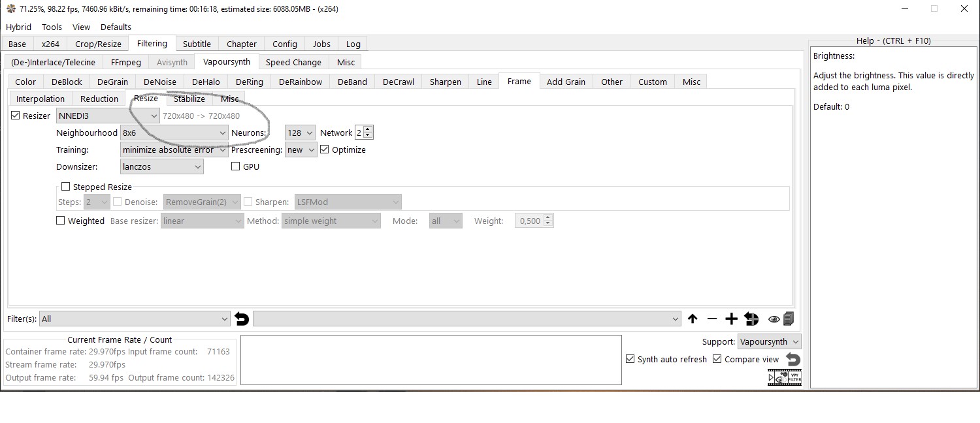Click the black revert-with-plus icon near the eye
980x423 pixels.
tap(751, 319)
